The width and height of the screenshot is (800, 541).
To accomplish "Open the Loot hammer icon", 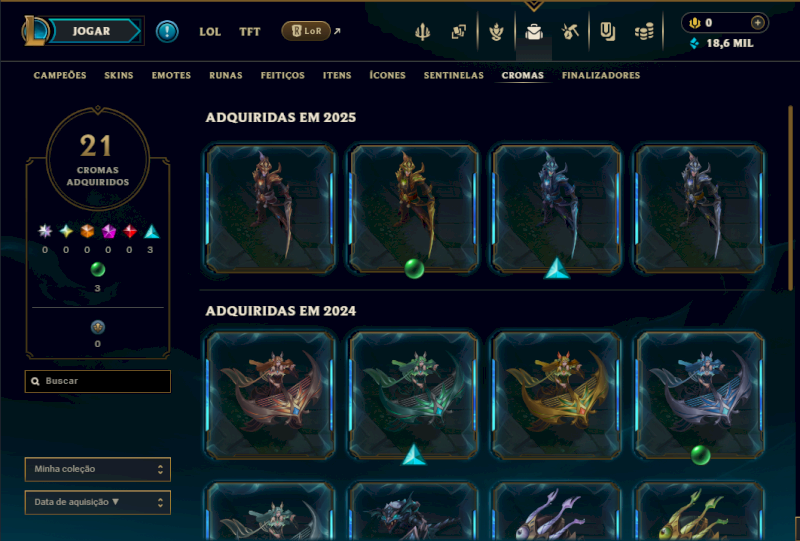I will coord(570,32).
